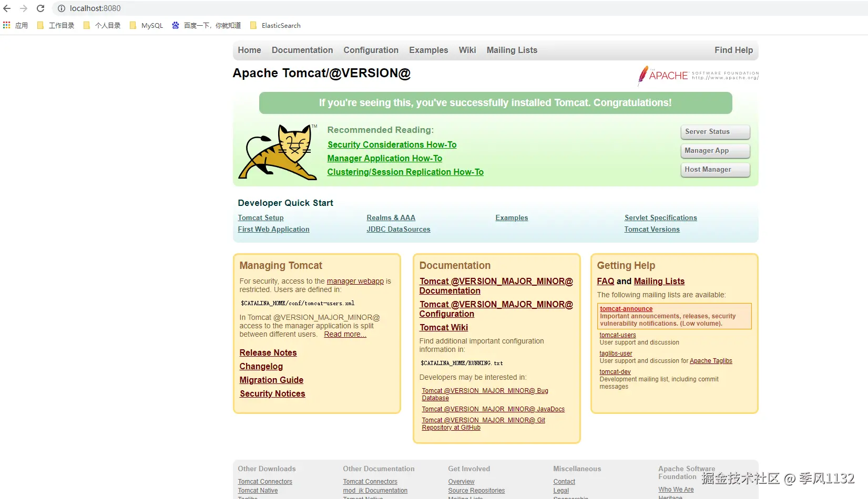The height and width of the screenshot is (499, 868).
Task: Click the Server Status button
Action: 715,132
